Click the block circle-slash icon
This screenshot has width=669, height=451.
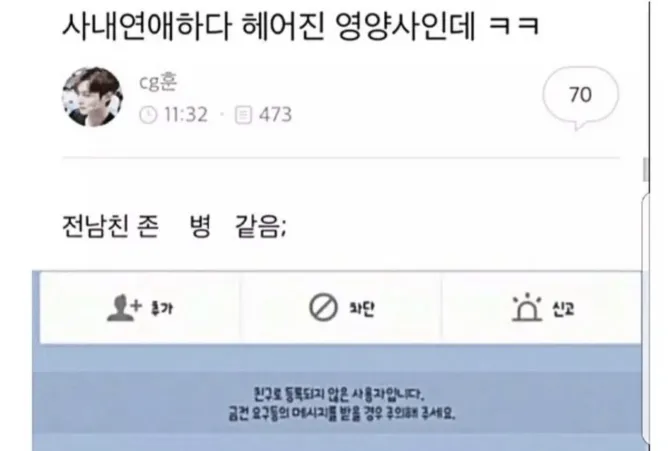point(323,307)
